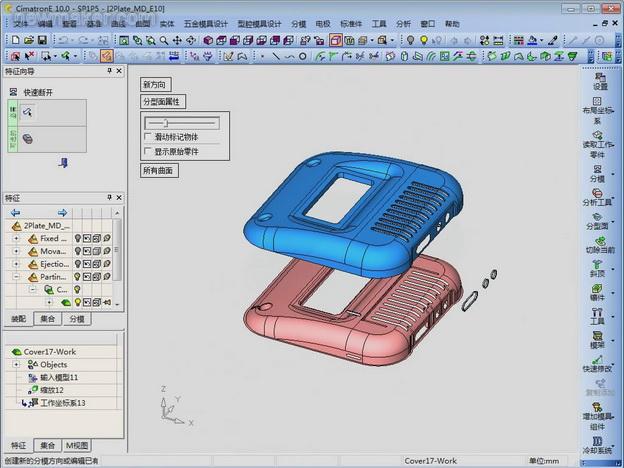
Task: Click the 冷却系统 cooling system icon
Action: 597,445
